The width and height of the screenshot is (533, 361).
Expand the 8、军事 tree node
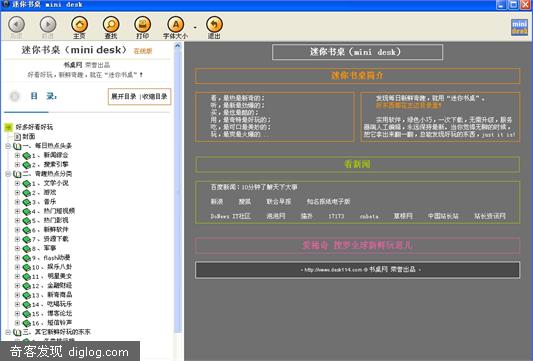click(x=17, y=248)
